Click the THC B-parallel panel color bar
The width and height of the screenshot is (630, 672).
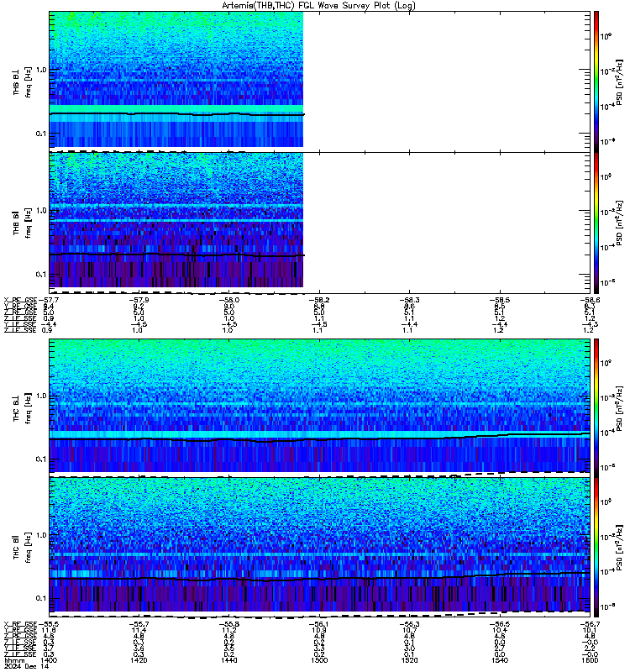596,547
